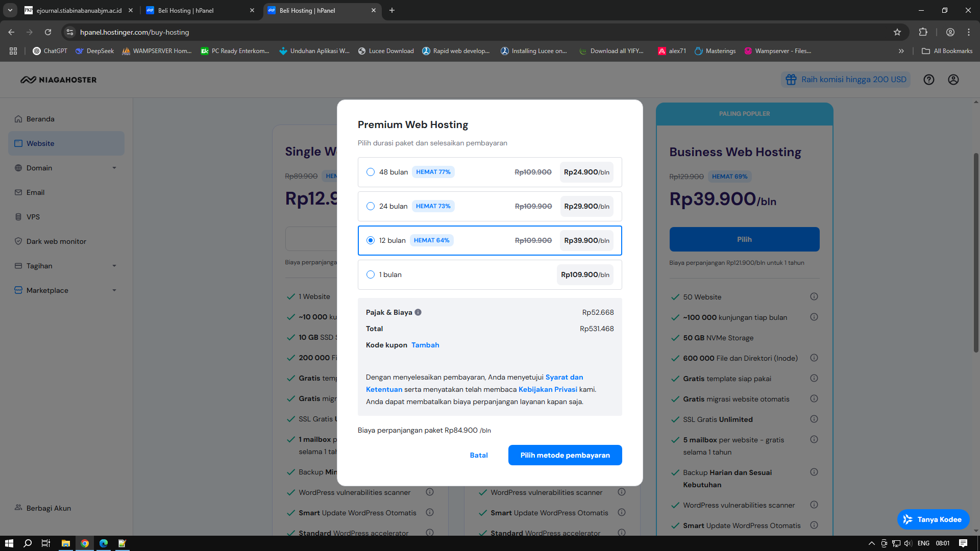Click info icon next to 50 Website
Screen dimensions: 980x551
tap(814, 297)
